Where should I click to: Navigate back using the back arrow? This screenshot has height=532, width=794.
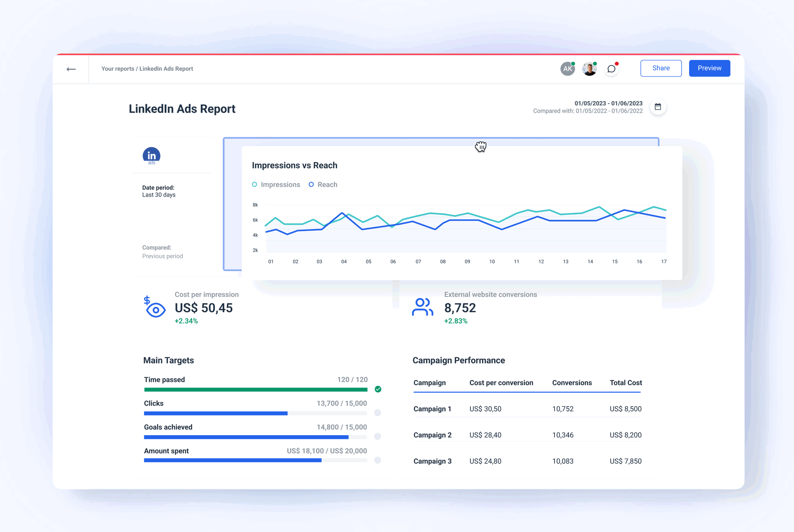click(71, 69)
